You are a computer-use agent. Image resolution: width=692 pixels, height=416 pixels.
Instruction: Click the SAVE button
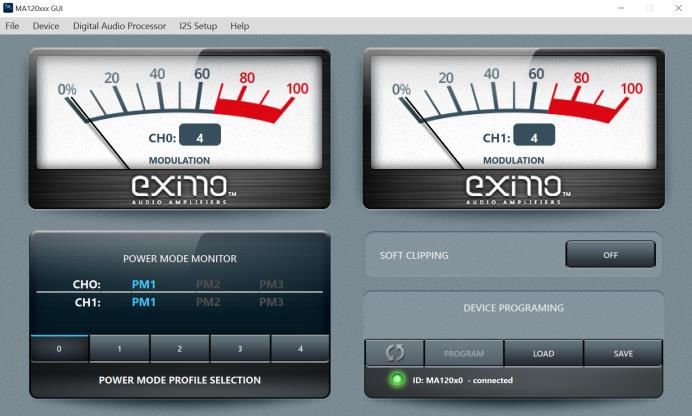623,353
